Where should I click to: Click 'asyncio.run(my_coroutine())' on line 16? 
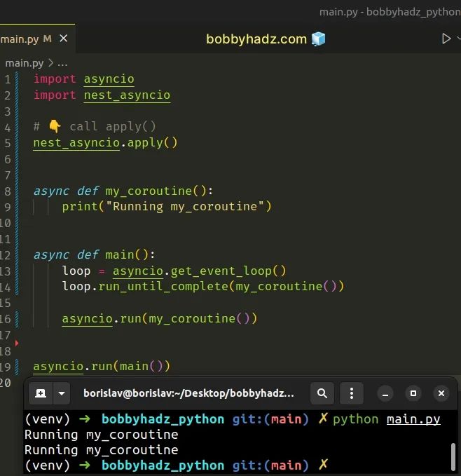[x=160, y=319]
